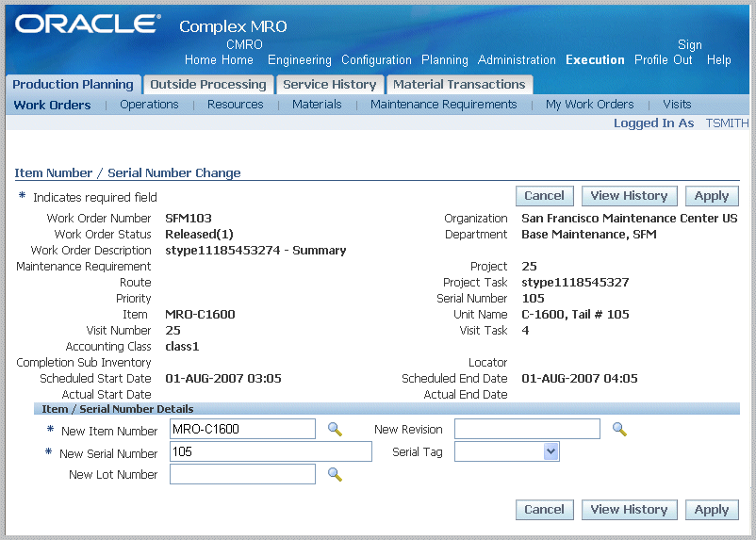
Task: Click unit name C-1600, Tail # 105
Action: (x=575, y=315)
